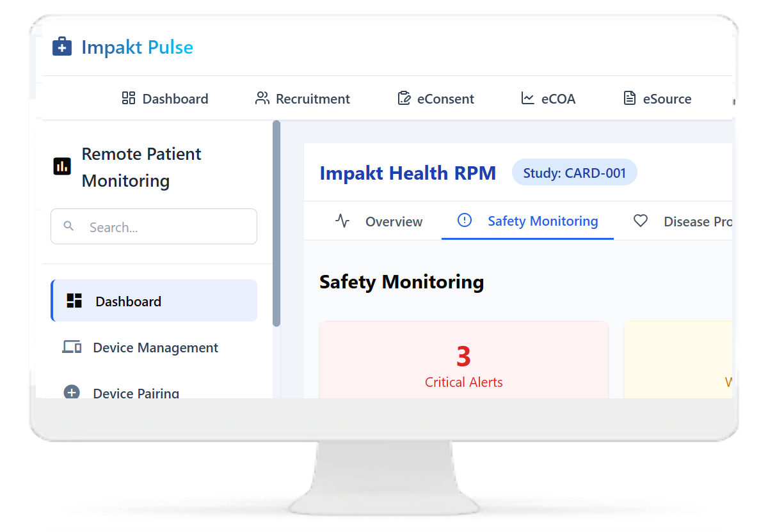The height and width of the screenshot is (532, 768).
Task: Click the Safety Monitoring section heading
Action: click(402, 281)
